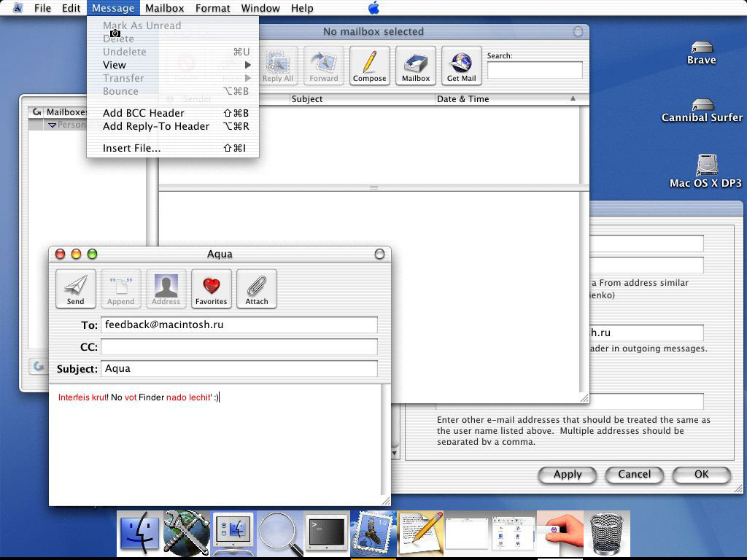Open the Help menu
Viewport: 747px width, 560px height.
[302, 8]
